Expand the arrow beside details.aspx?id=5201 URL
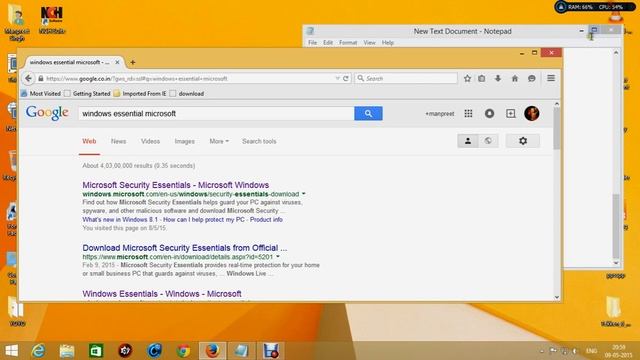Screen dimensions: 640x360 278,257
